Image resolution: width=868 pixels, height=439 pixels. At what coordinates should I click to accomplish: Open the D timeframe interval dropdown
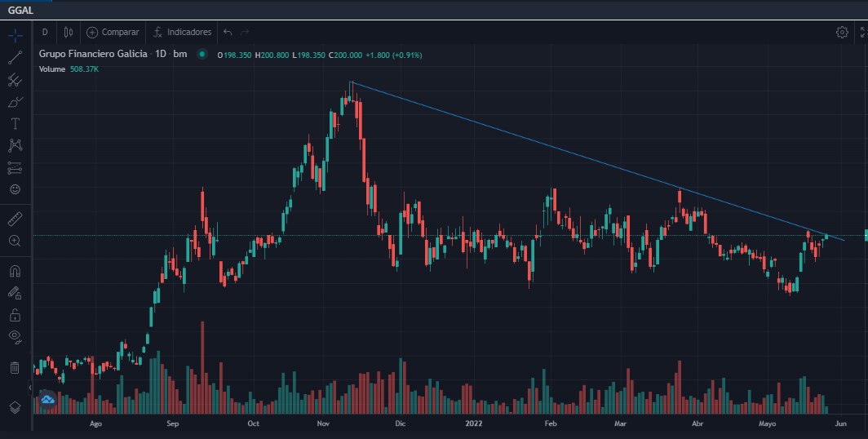click(45, 33)
